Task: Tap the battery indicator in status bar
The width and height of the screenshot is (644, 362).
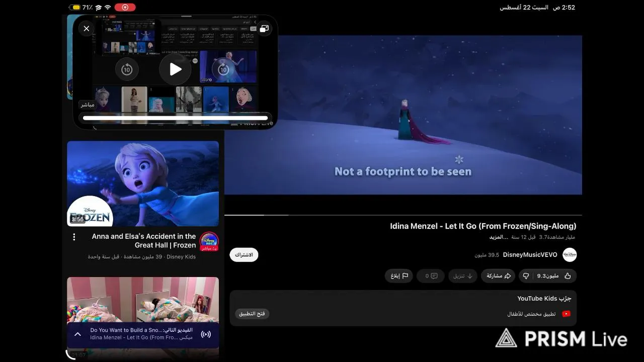Action: (x=75, y=8)
